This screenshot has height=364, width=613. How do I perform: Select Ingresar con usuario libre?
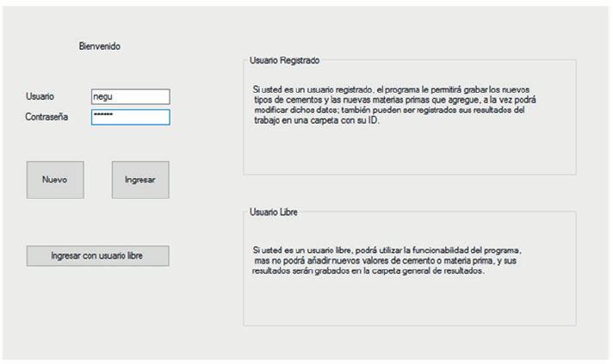97,256
